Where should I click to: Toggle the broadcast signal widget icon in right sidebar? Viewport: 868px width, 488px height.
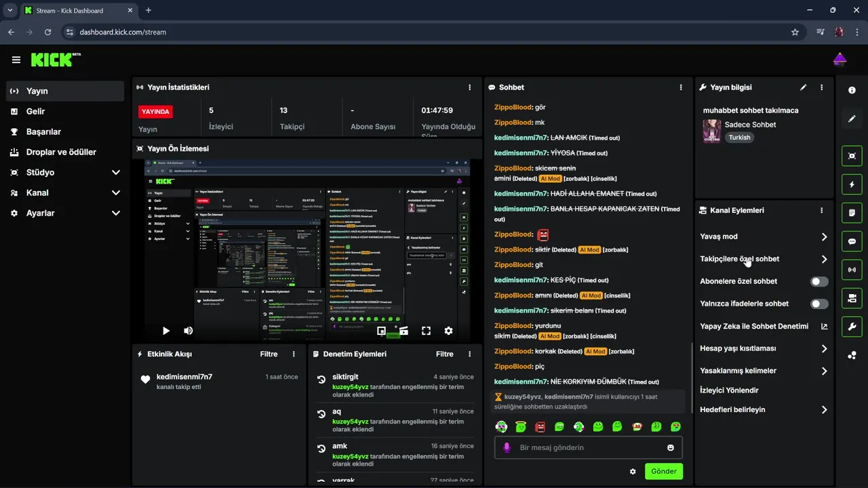[x=852, y=270]
